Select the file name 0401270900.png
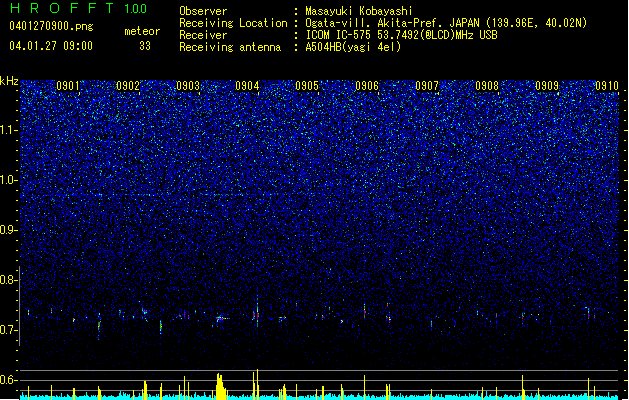Screen dimensions: 629x400 tap(51, 27)
